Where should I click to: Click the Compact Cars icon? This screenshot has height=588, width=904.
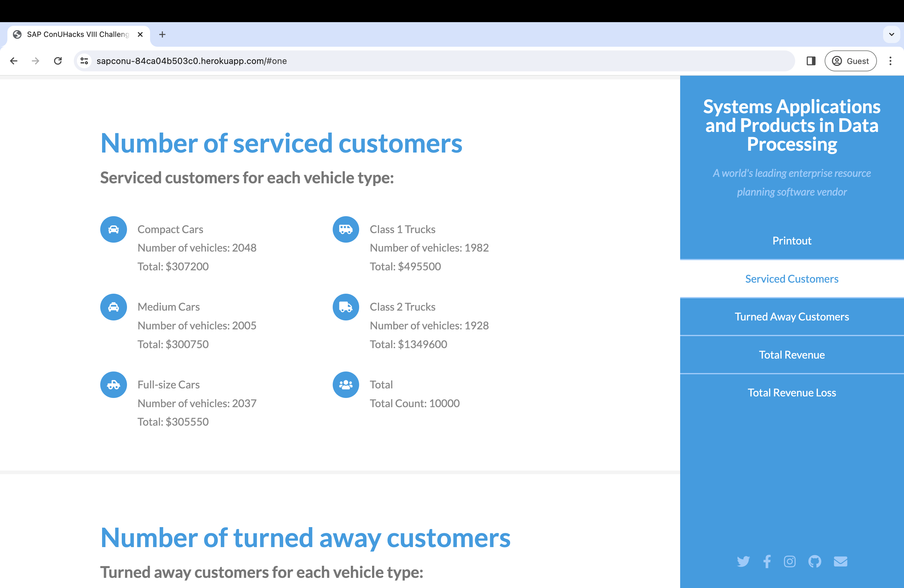click(x=113, y=229)
